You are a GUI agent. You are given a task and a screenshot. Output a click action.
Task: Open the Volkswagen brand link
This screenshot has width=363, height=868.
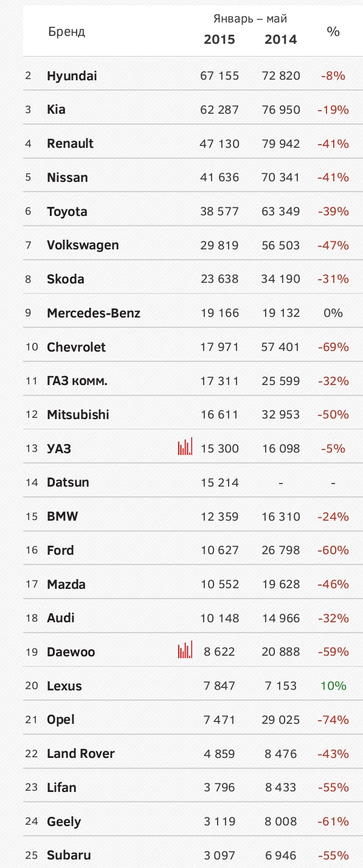pos(83,245)
